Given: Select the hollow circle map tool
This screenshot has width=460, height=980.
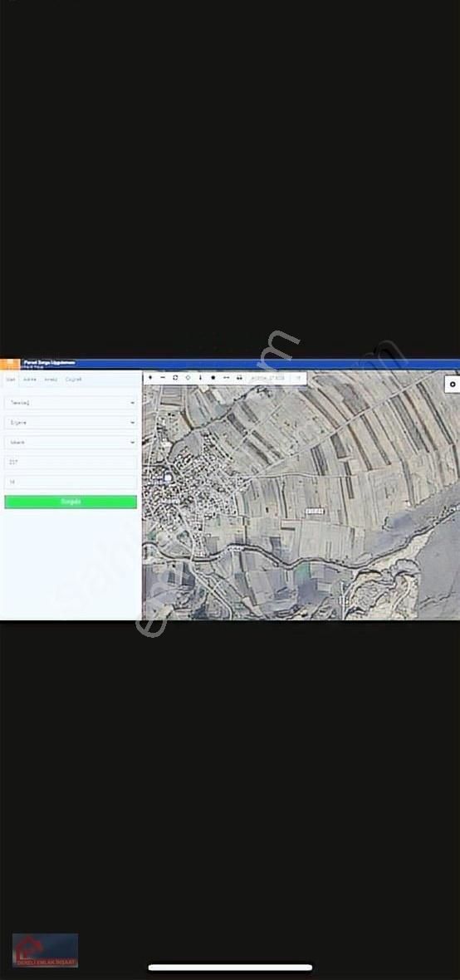Looking at the screenshot, I should point(188,378).
